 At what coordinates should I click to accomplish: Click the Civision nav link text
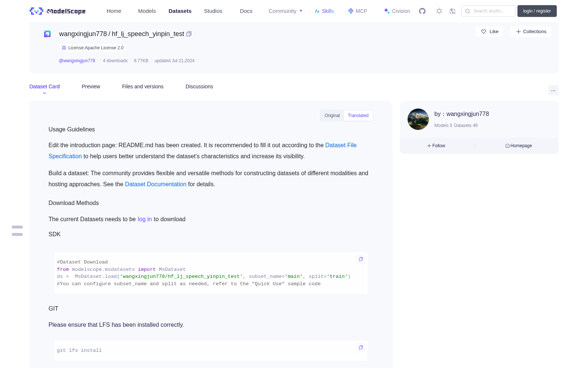pyautogui.click(x=401, y=11)
